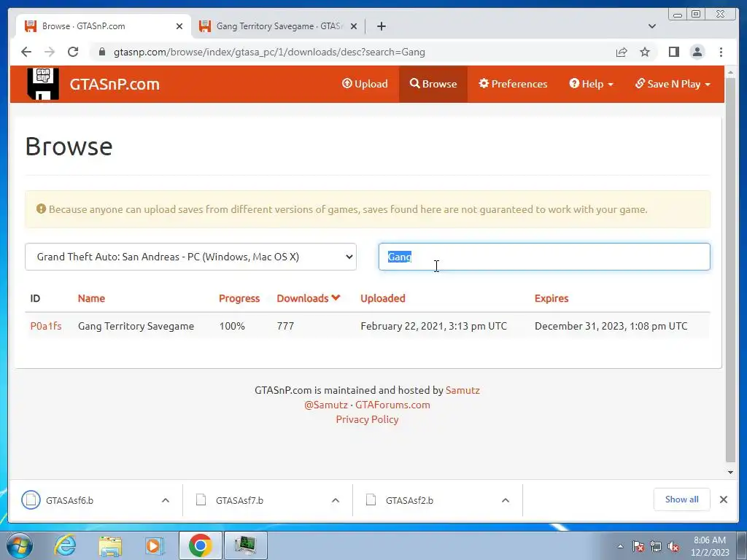This screenshot has height=560, width=747.
Task: Sort the table by Progress
Action: [239, 298]
